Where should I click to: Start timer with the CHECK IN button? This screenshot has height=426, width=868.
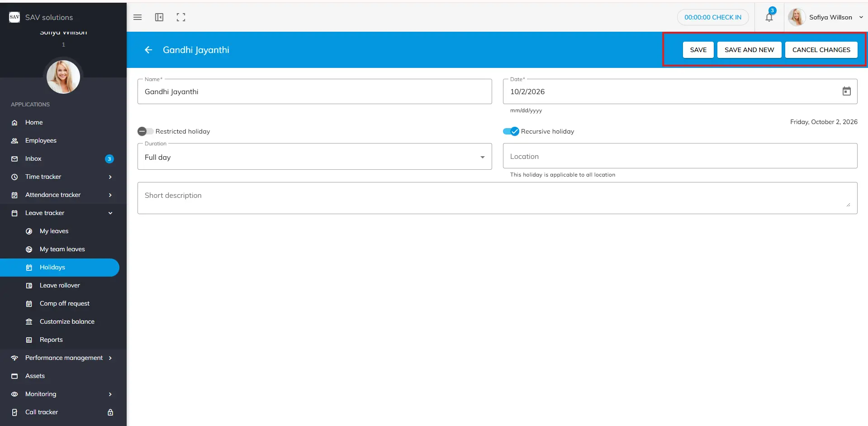(x=712, y=17)
